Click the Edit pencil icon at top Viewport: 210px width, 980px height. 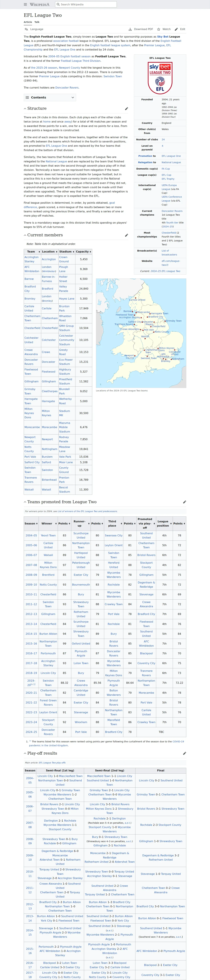[176, 29]
